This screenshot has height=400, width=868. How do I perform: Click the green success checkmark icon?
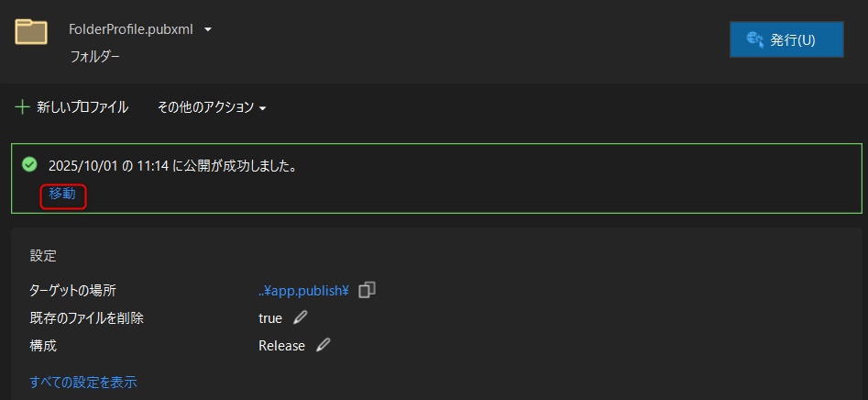tap(29, 164)
